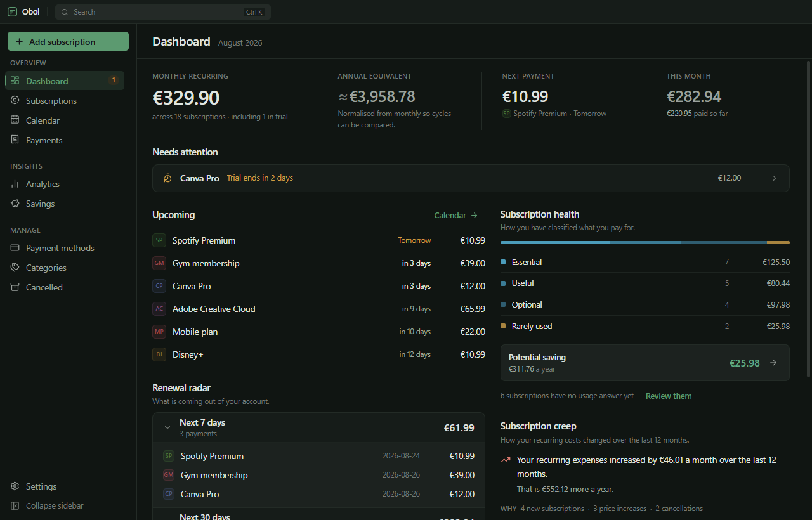This screenshot has width=812, height=520.
Task: Click Adobe Creative Cloud in Upcoming
Action: pyautogui.click(x=318, y=309)
